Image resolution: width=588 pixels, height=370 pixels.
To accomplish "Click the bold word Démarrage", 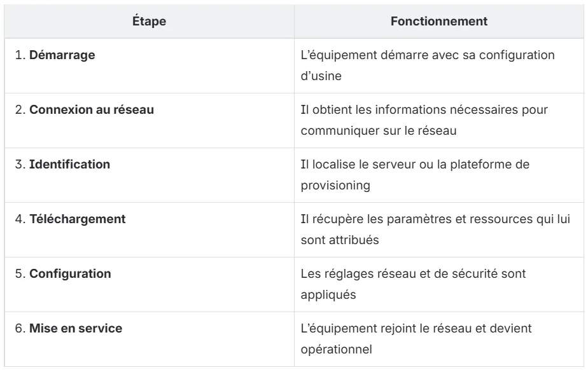I will point(62,55).
